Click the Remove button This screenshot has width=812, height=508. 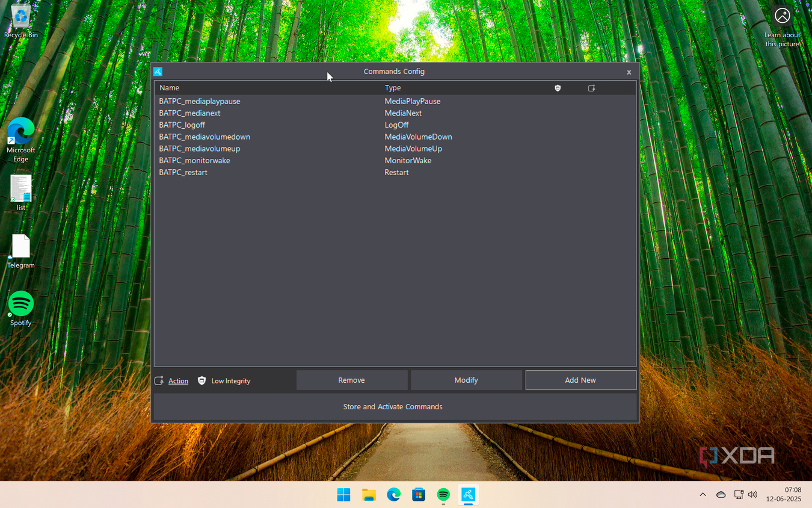(352, 380)
